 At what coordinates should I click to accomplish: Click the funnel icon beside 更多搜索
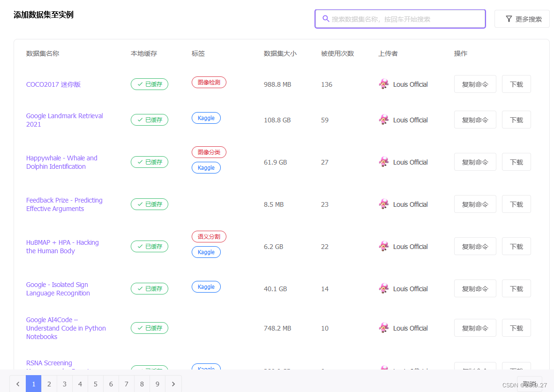[509, 19]
